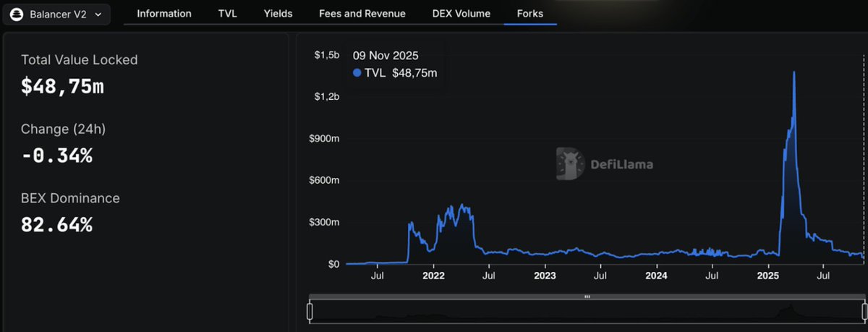This screenshot has height=332, width=868.
Task: Select the DEX Volume tab
Action: (461, 13)
